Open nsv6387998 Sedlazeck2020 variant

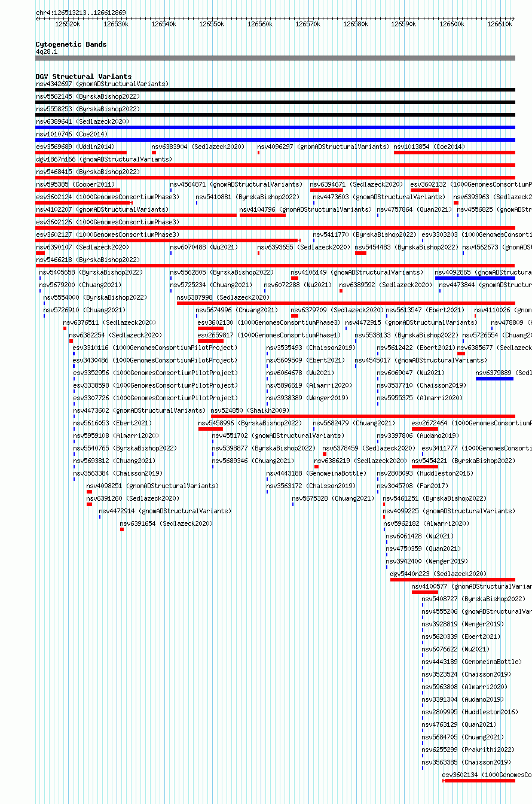point(224,297)
